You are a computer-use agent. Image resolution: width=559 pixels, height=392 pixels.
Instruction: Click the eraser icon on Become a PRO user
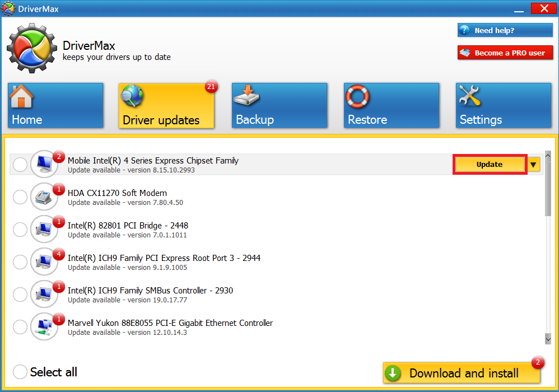(x=465, y=53)
